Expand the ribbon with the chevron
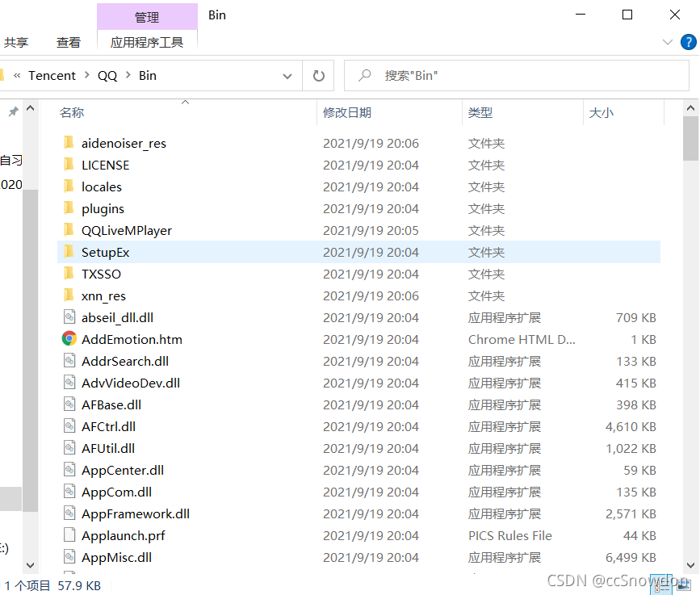 [668, 43]
